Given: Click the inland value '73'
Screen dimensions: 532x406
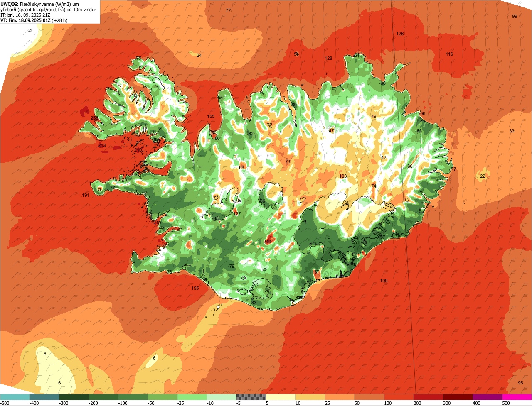Looking at the screenshot, I should click(288, 161).
